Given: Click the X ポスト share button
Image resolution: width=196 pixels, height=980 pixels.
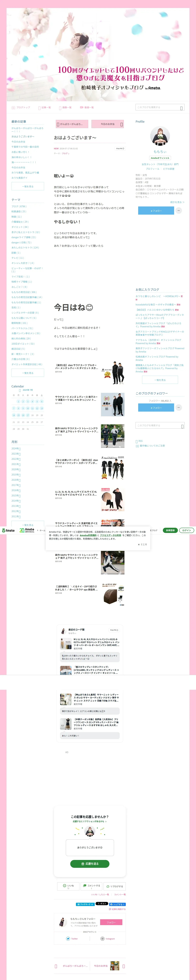Looking at the screenshot, I should click(102, 904).
